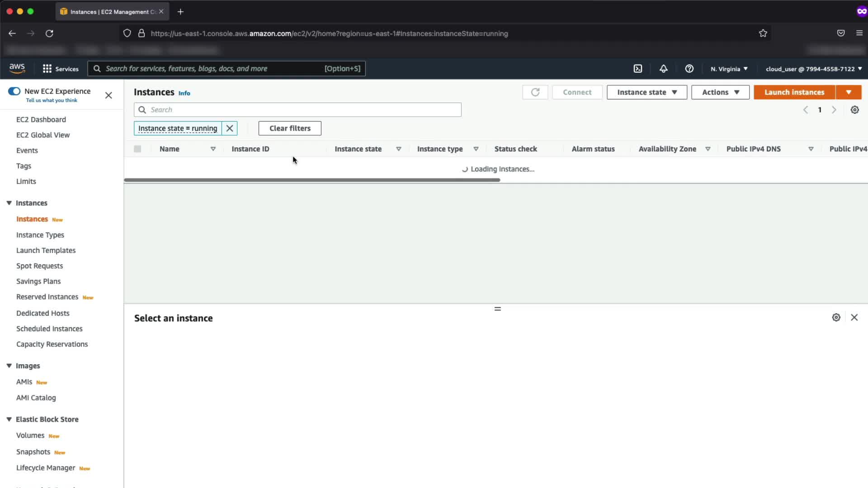The image size is (868, 488).
Task: Go to EC2 Dashboard
Action: (41, 120)
